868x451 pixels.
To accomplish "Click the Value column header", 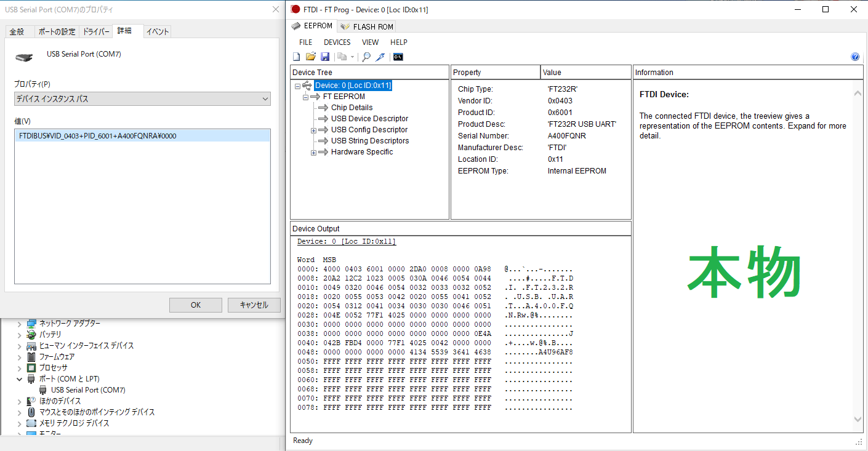I will tap(586, 72).
